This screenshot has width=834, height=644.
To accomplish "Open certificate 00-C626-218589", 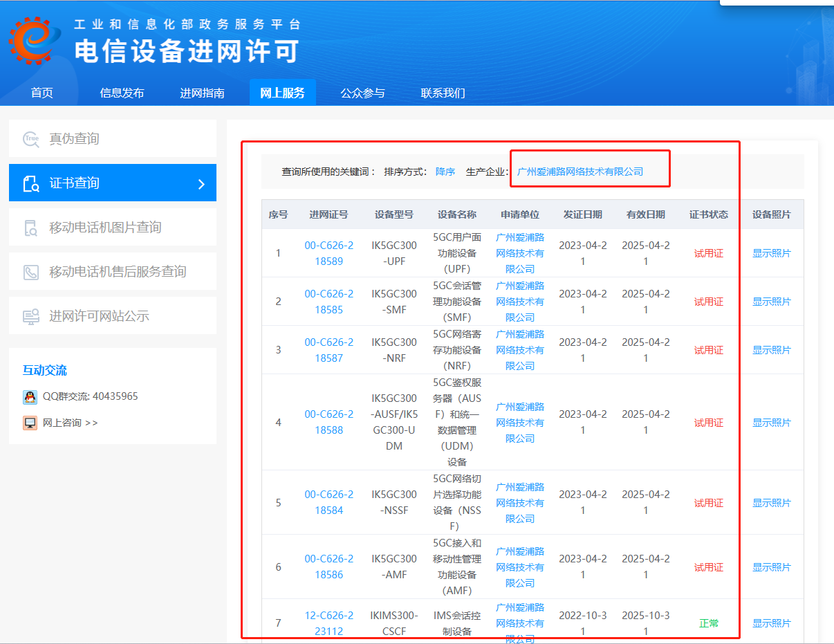I will pyautogui.click(x=328, y=253).
